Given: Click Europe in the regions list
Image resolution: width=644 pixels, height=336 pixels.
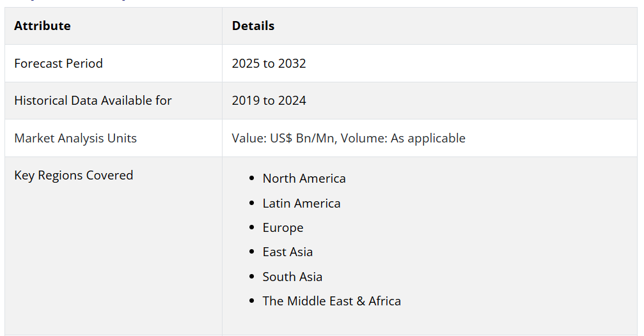Looking at the screenshot, I should [283, 228].
